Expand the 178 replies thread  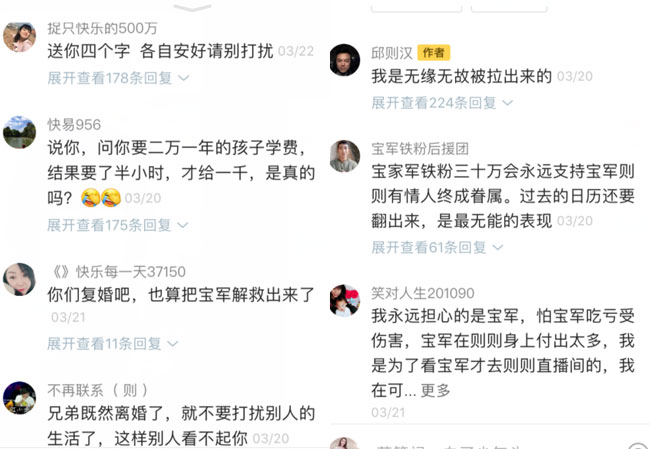[118, 78]
